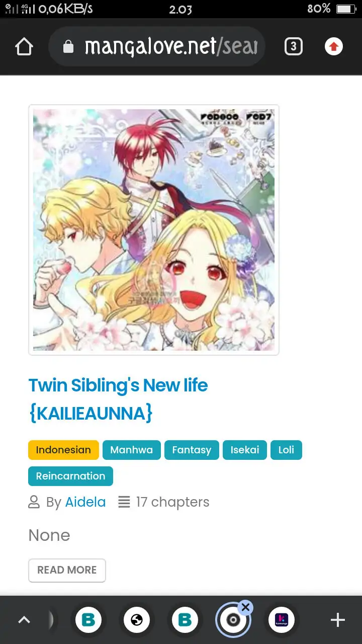Add a new tab with plus icon
The height and width of the screenshot is (644, 362).
(338, 620)
